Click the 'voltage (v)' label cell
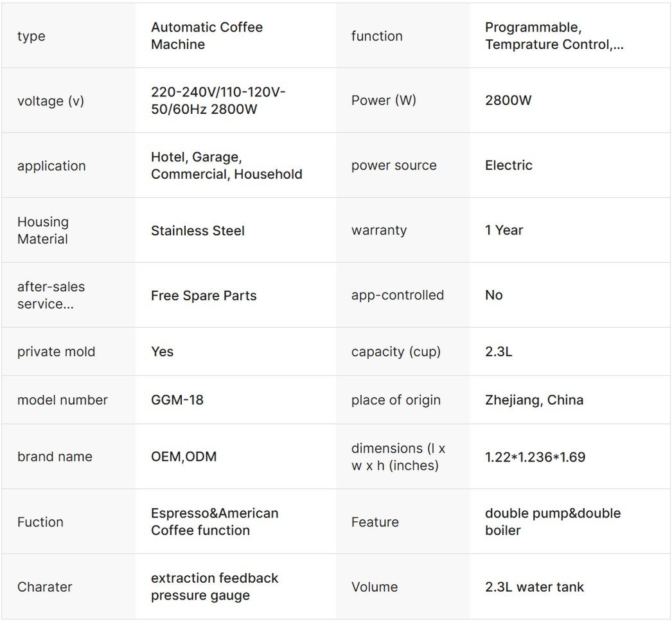672x624 pixels. [x=50, y=101]
